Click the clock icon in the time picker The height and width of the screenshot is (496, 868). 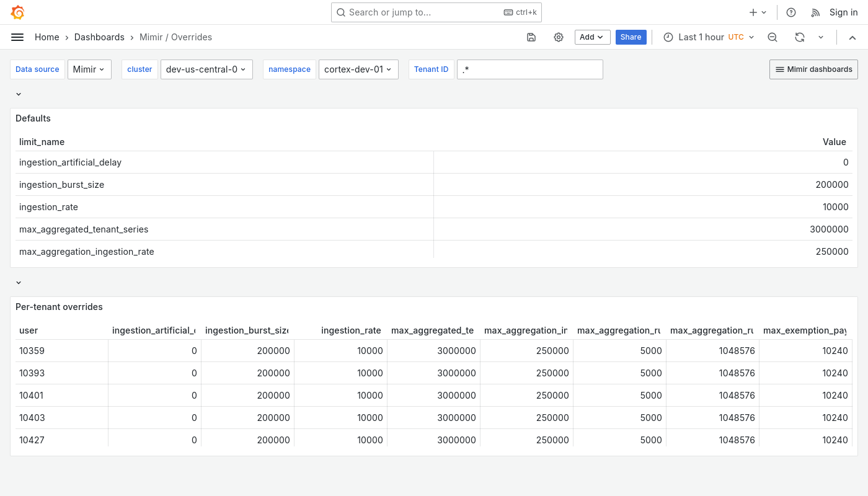click(668, 37)
